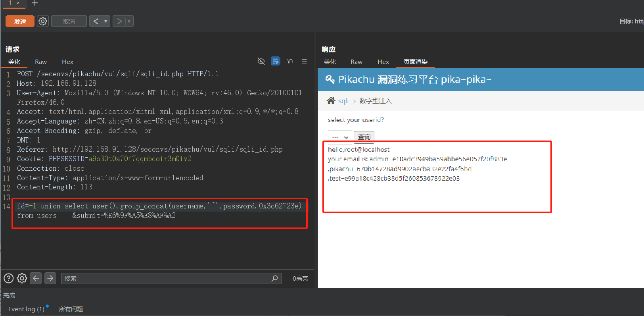Select the 页面渲染 render tab
Image resolution: width=644 pixels, height=316 pixels.
[x=416, y=62]
